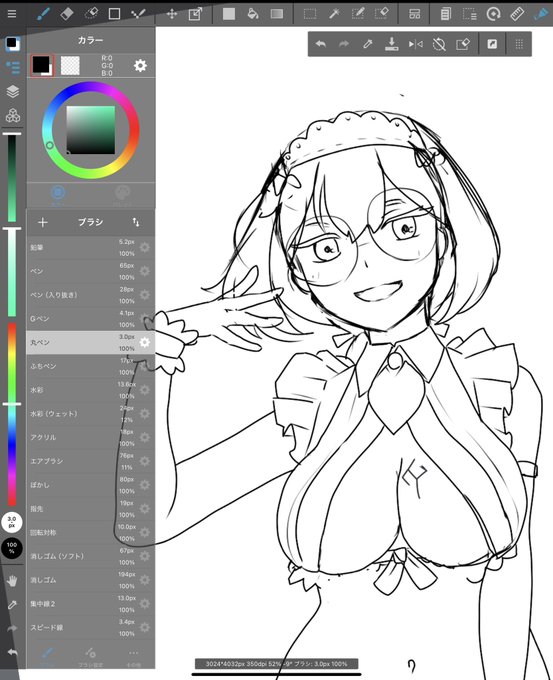Viewport: 553px width, 680px height.
Task: Open the brush settings tab at panel bottom
Action: click(90, 656)
